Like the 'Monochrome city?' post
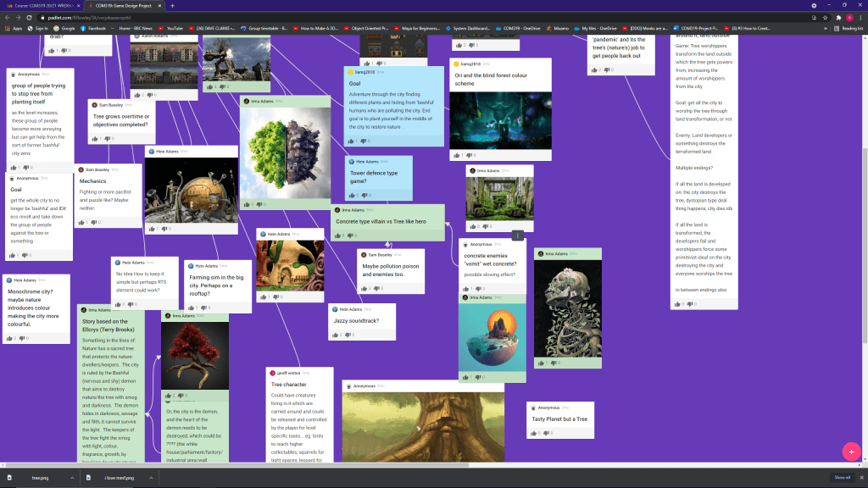868x488 pixels. [x=15, y=338]
